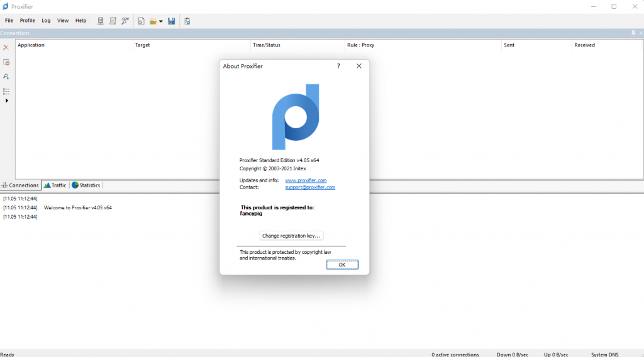The width and height of the screenshot is (644, 357).
Task: Create a new profile from toolbar
Action: 141,21
